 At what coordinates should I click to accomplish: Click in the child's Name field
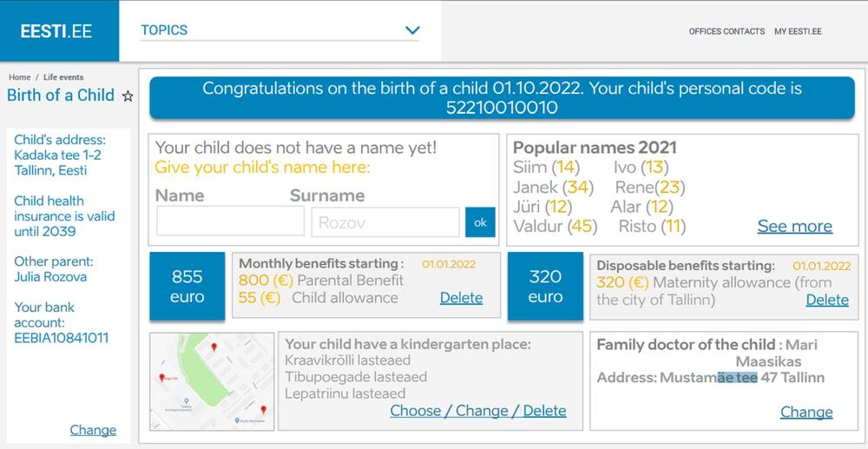pos(218,221)
